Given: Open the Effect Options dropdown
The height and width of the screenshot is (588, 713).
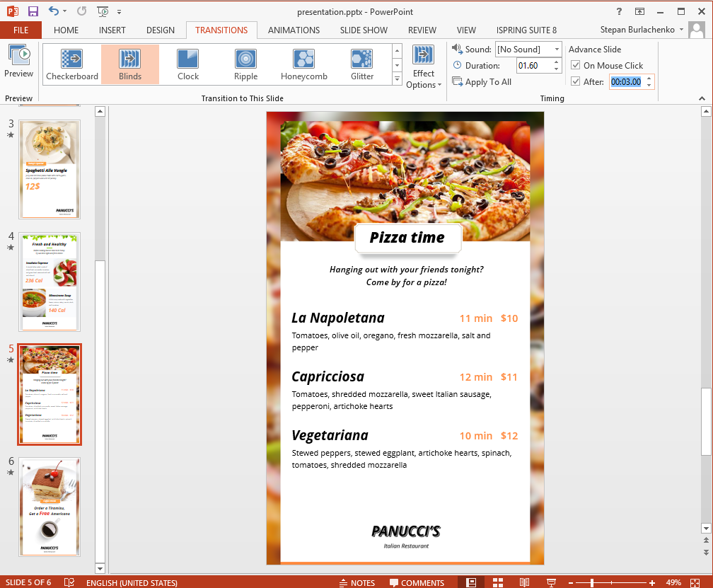Looking at the screenshot, I should click(423, 67).
